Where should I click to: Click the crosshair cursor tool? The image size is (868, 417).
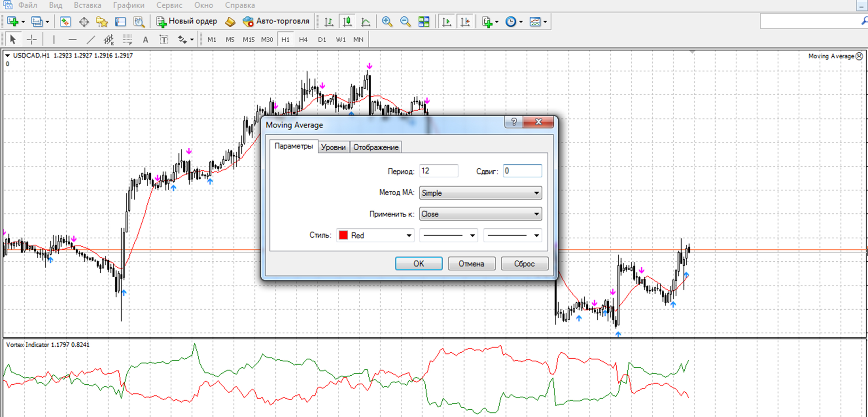[32, 40]
